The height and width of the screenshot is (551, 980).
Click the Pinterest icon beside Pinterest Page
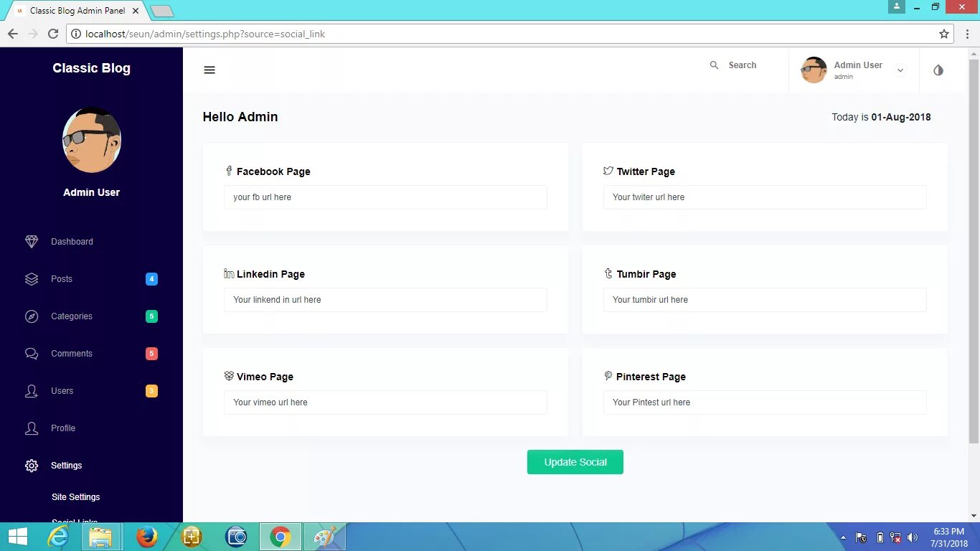608,376
